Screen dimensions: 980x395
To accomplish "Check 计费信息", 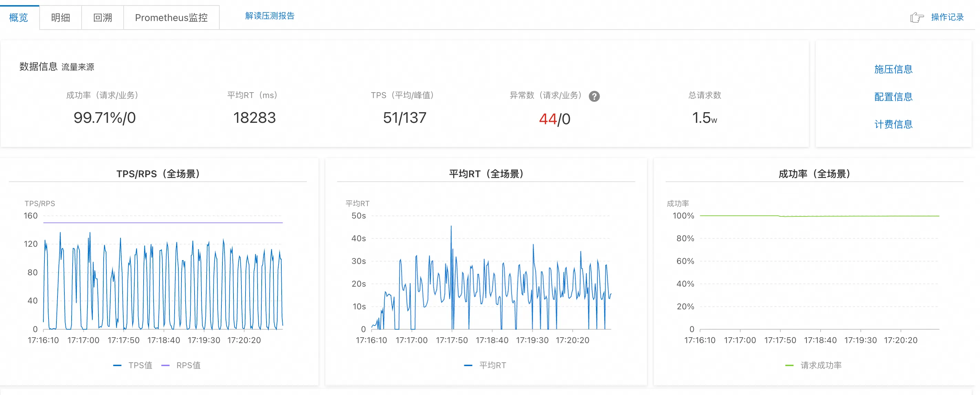I will (893, 125).
